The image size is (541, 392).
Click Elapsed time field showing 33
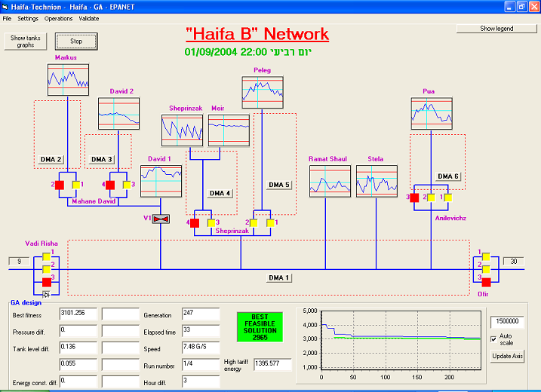click(201, 331)
